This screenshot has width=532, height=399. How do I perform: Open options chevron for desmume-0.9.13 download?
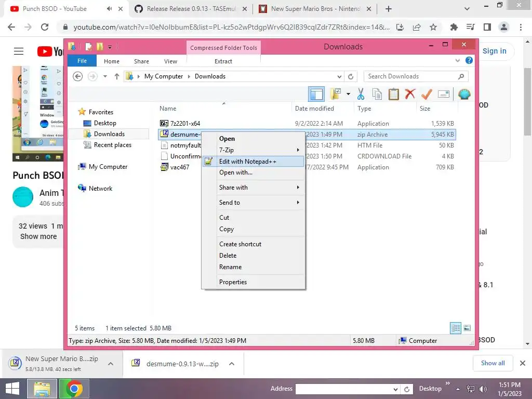click(232, 364)
